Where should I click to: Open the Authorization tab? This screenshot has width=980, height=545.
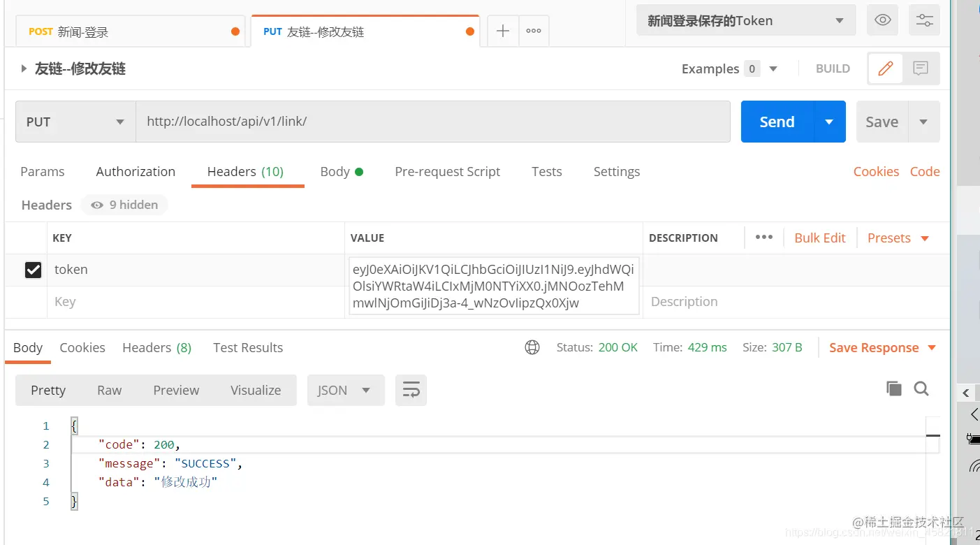[x=136, y=171]
